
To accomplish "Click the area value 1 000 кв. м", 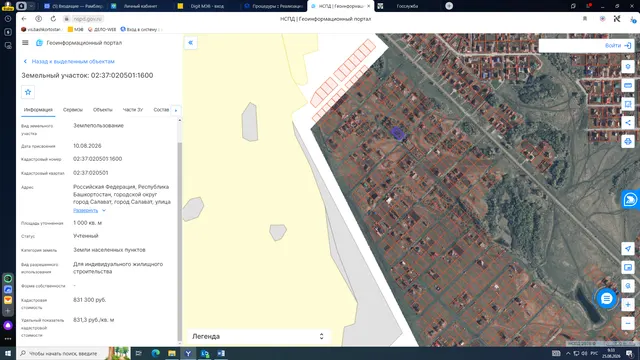I will (x=88, y=223).
